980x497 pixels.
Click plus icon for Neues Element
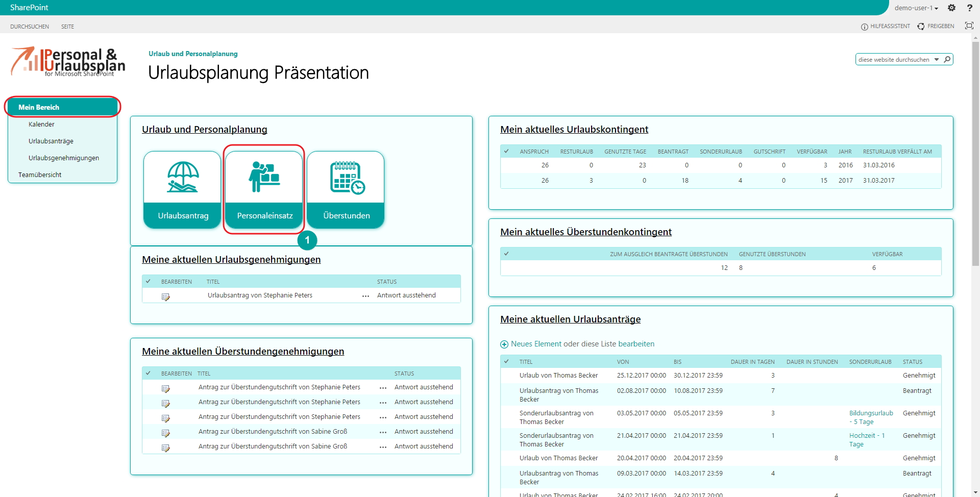click(x=504, y=344)
